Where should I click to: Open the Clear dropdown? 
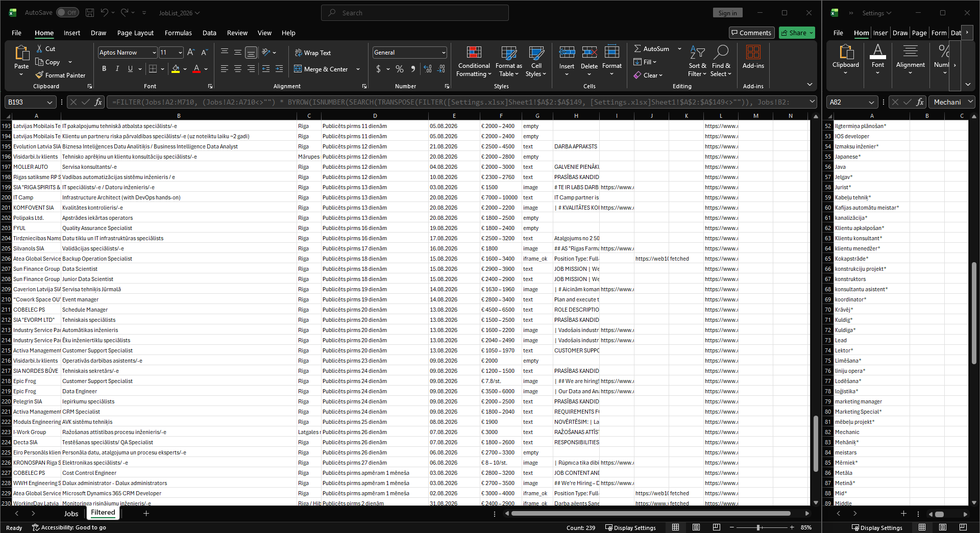coord(648,75)
